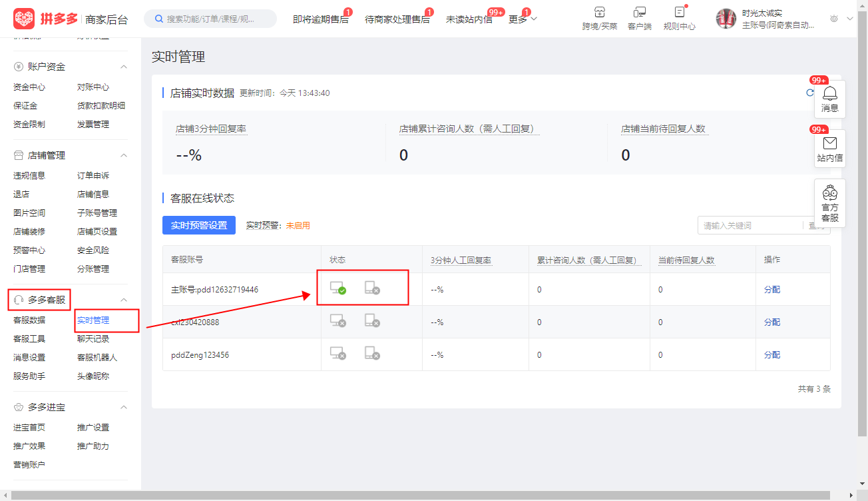Viewport: 868px width, 501px height.
Task: Open 即将逾期售后 tab
Action: click(321, 19)
